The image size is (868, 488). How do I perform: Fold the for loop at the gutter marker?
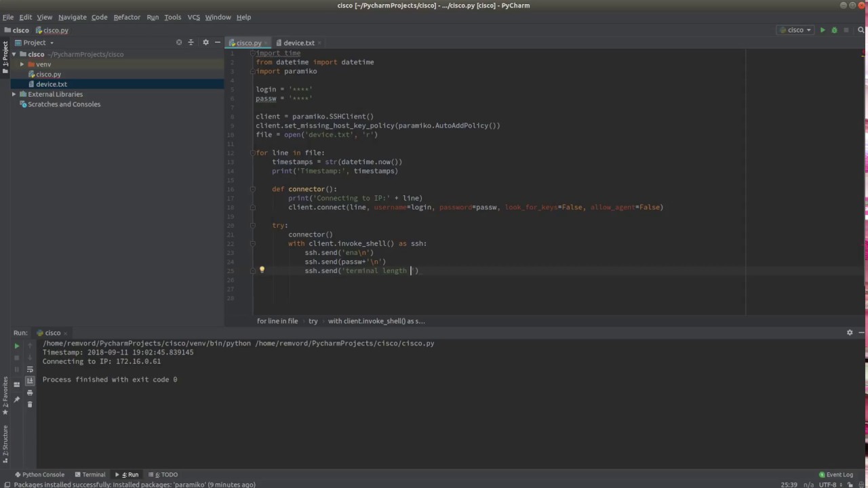pos(252,153)
